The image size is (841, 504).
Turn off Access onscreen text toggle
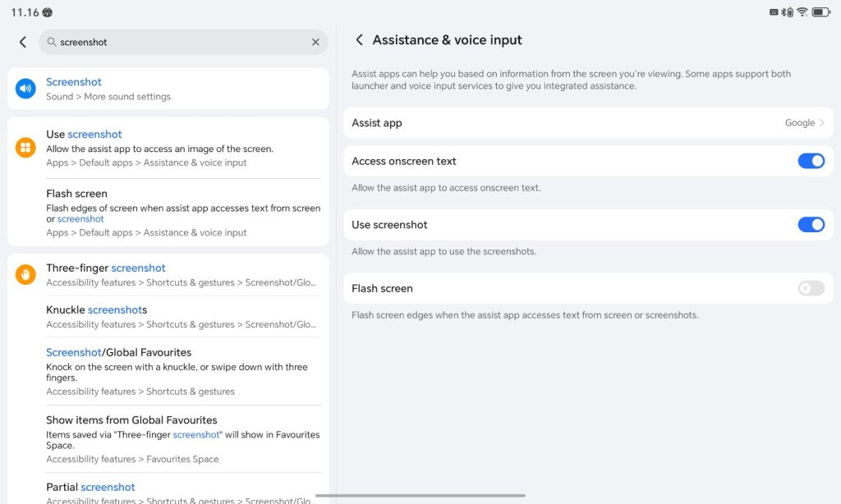811,161
